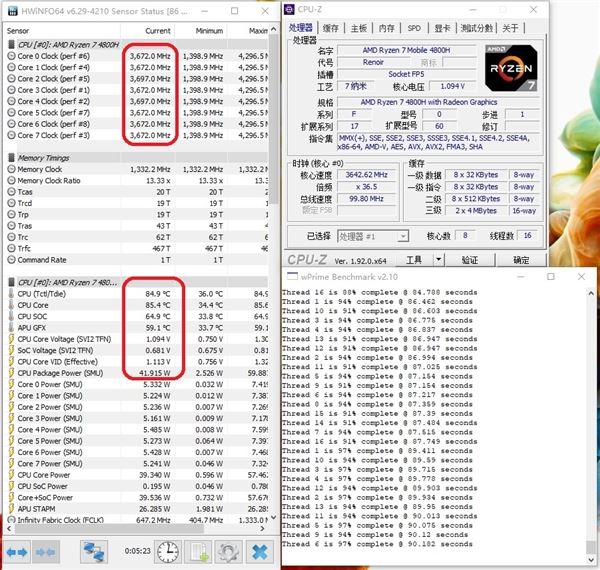Click the wPrime Benchmark title bar icon
Viewport: 600px width, 570px height.
292,276
